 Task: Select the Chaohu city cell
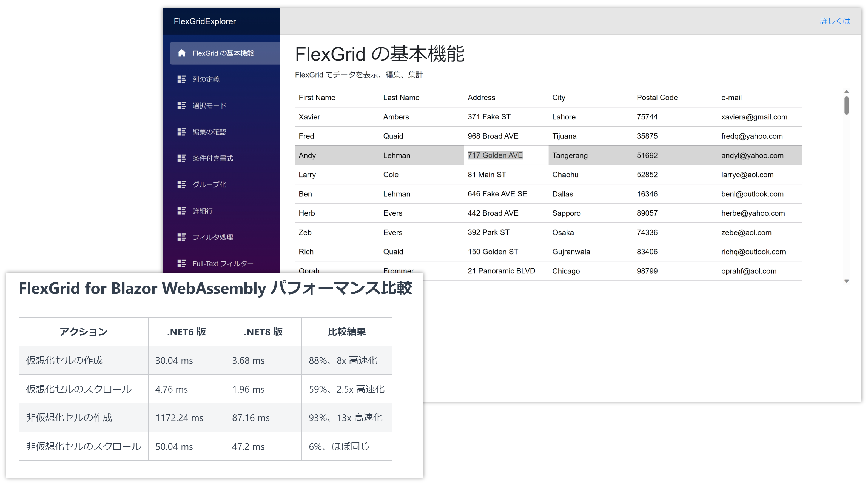(x=591, y=175)
